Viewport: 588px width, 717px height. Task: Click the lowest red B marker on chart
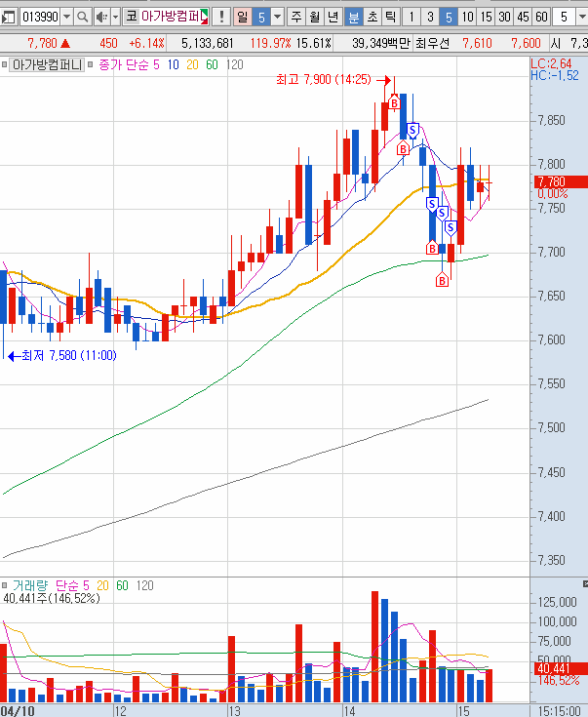pyautogui.click(x=442, y=281)
